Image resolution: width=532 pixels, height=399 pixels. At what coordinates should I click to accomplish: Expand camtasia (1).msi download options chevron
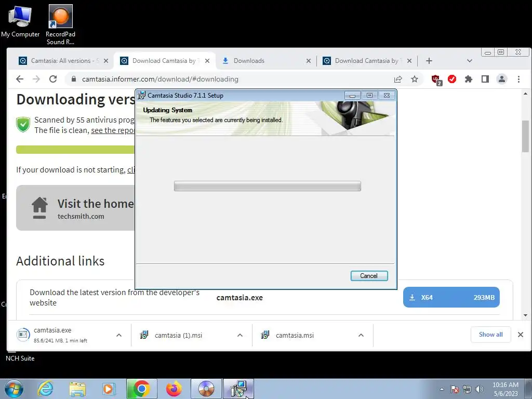pyautogui.click(x=240, y=335)
